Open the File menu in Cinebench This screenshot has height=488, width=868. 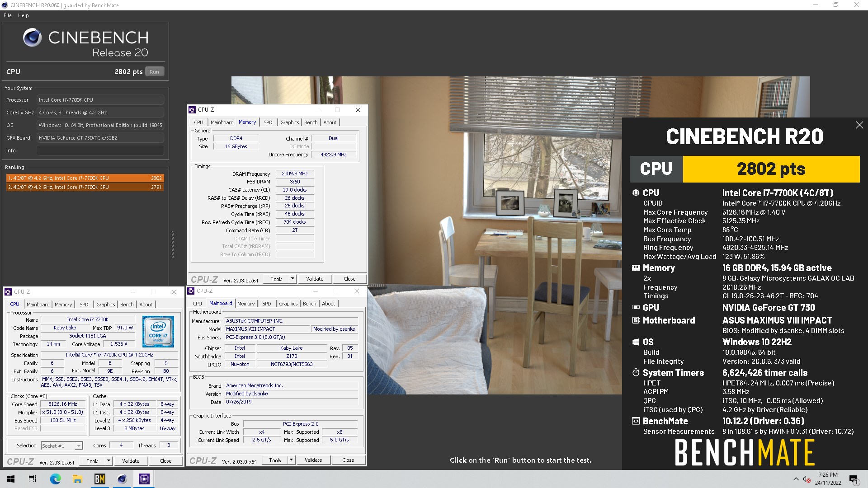8,15
